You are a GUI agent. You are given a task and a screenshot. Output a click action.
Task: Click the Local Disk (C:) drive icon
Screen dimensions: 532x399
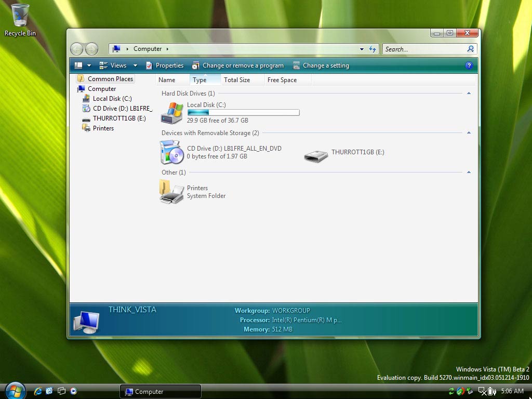click(x=172, y=113)
